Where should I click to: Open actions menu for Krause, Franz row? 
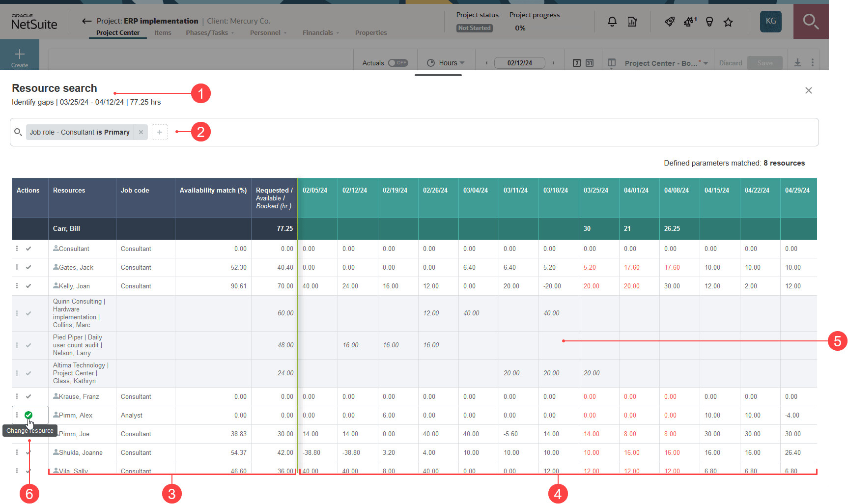pyautogui.click(x=17, y=396)
